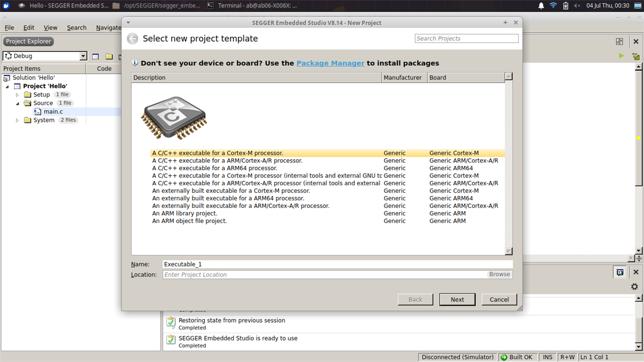Click the Next button

[457, 300]
